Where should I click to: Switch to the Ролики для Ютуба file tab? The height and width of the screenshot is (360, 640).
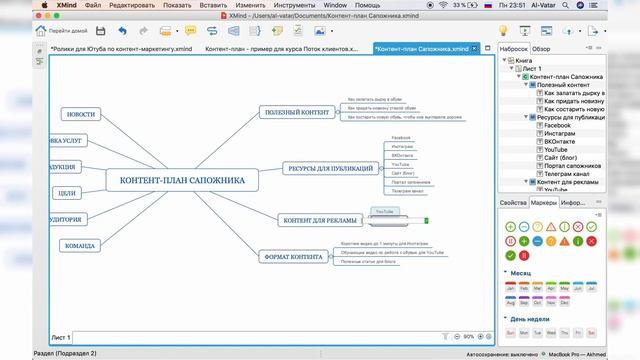[121, 49]
